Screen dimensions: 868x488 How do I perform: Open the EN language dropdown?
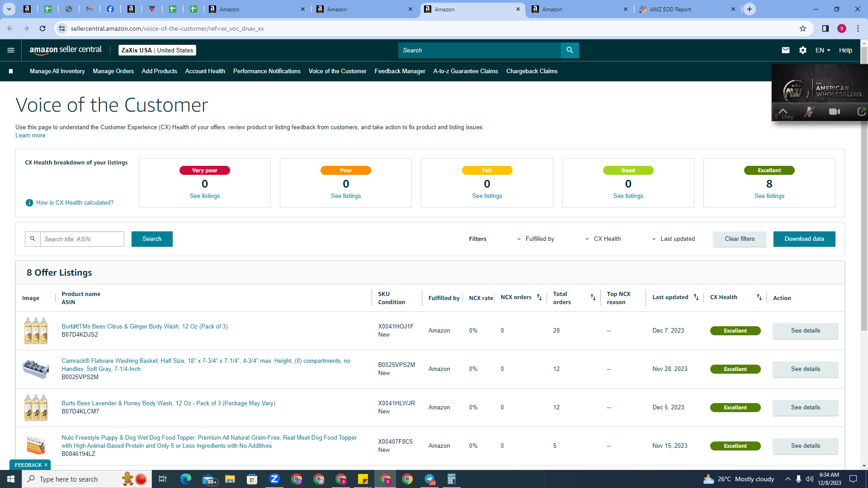[823, 50]
